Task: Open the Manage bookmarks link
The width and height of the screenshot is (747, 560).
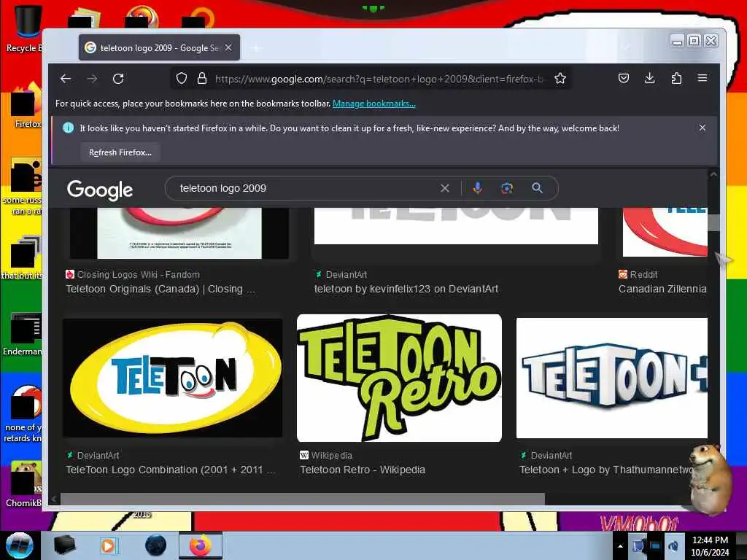Action: pos(374,104)
